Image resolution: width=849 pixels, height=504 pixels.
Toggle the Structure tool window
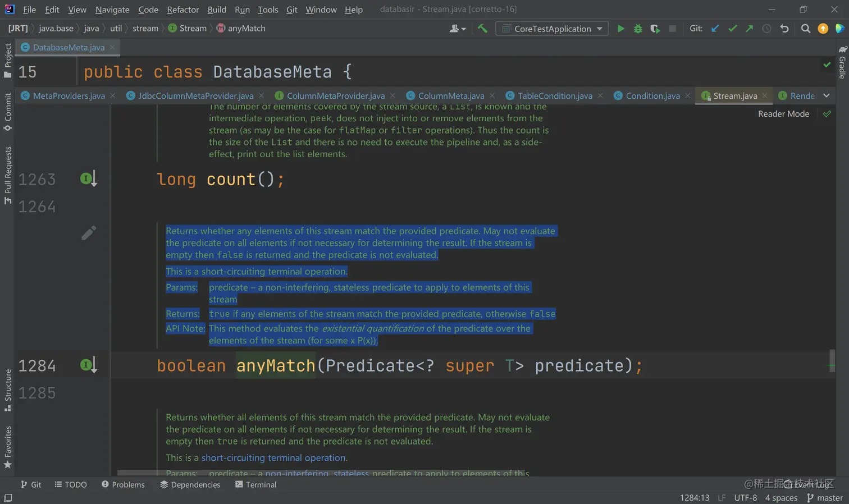point(8,390)
